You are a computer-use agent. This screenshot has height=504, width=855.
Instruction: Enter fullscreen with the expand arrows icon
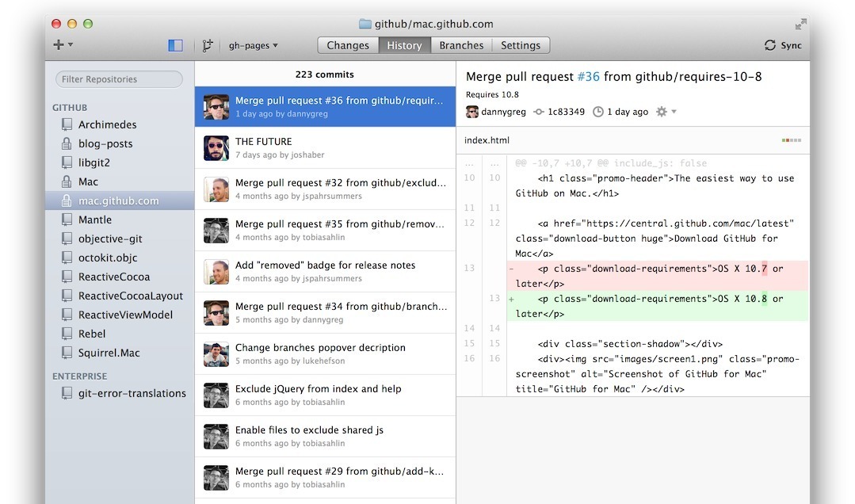(x=800, y=24)
